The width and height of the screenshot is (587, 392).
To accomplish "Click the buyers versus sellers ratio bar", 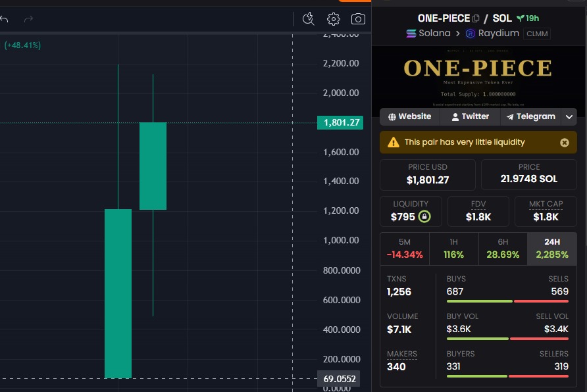I will tap(507, 376).
